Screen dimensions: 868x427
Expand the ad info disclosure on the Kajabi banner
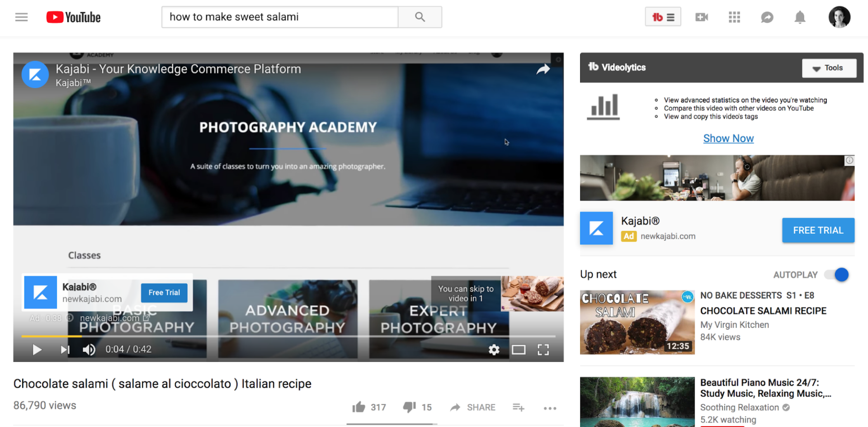tap(849, 160)
